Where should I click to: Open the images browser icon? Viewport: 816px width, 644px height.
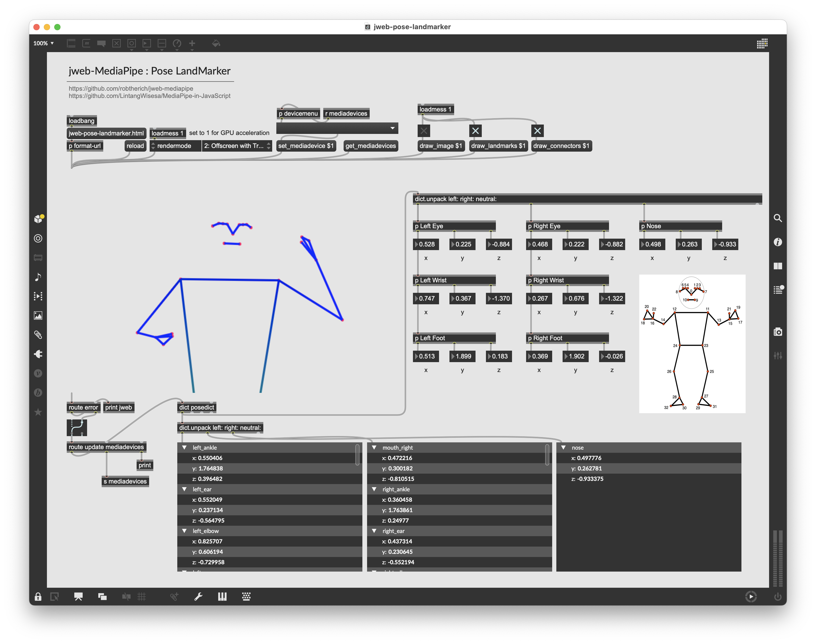tap(38, 315)
